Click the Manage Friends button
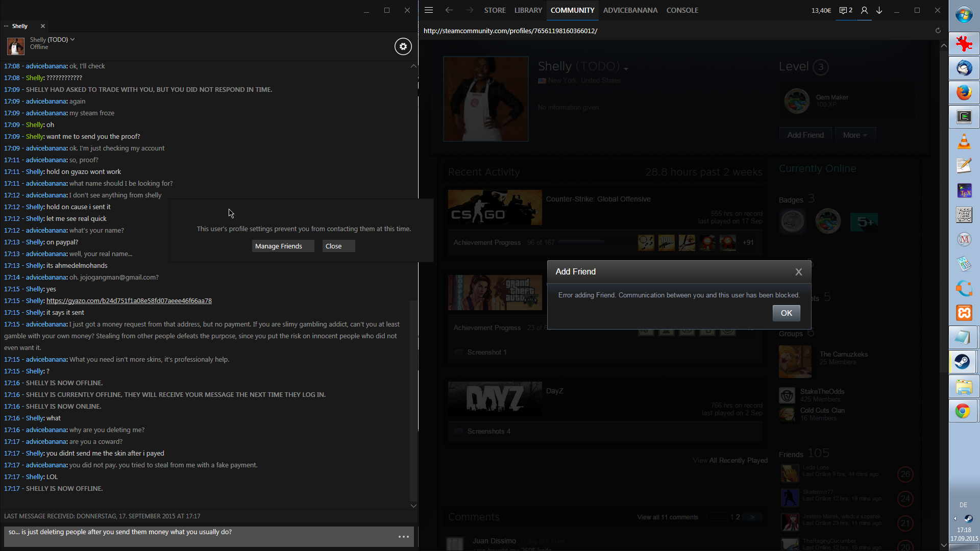Screen dimensions: 980x551 point(279,246)
